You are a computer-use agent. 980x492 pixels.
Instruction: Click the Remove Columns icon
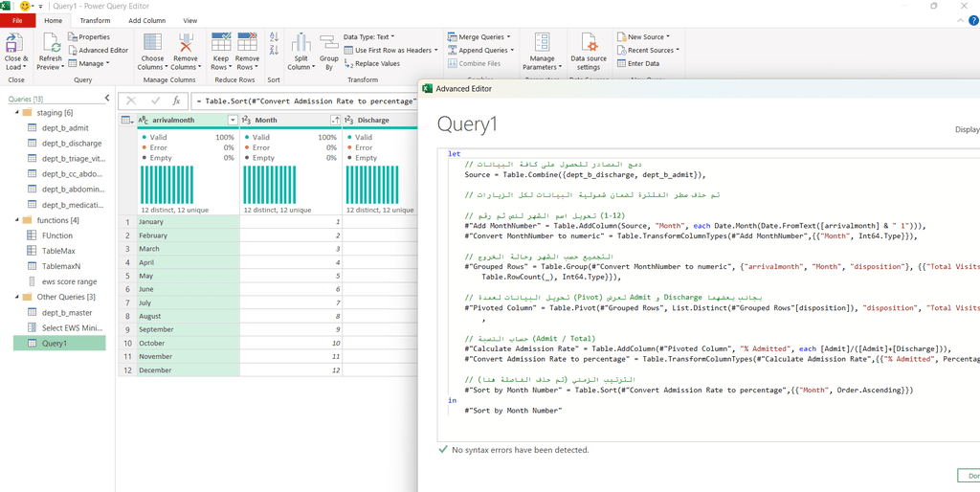[x=185, y=44]
